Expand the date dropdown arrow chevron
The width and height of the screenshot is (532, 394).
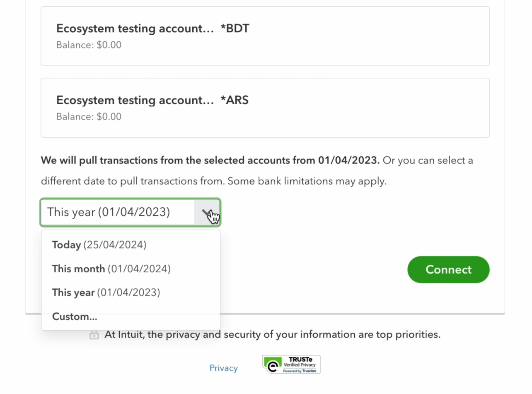pos(207,212)
